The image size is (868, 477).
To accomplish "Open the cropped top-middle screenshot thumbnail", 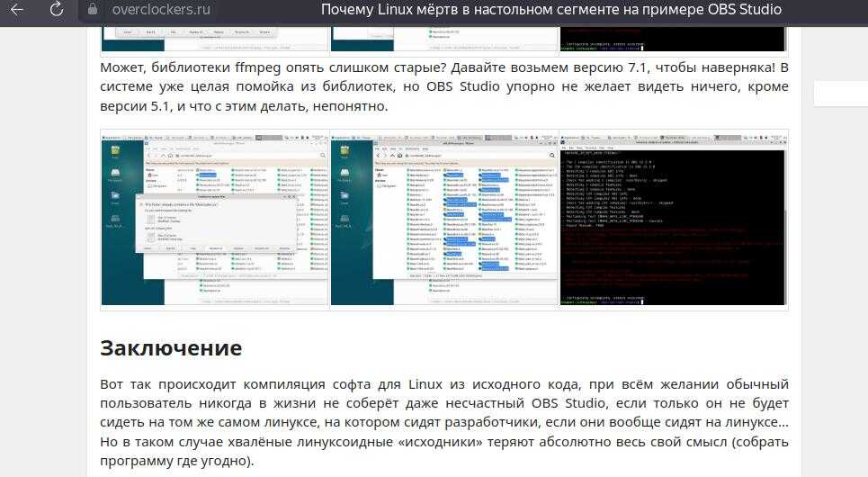I will (x=444, y=39).
